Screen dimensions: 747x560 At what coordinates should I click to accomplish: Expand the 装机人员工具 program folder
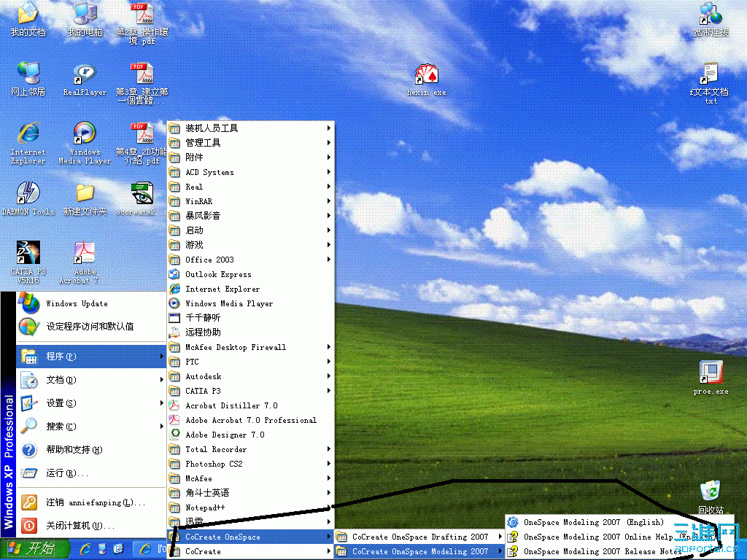tap(251, 128)
